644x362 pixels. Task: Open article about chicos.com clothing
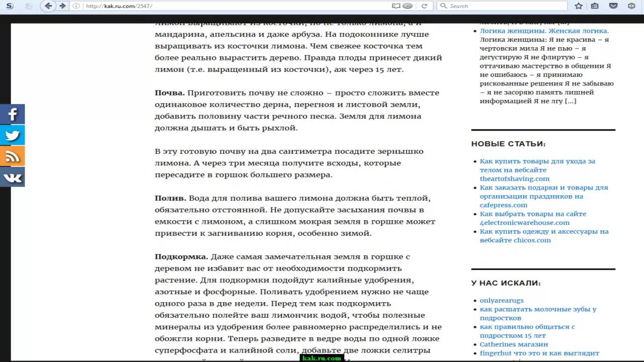click(x=544, y=236)
